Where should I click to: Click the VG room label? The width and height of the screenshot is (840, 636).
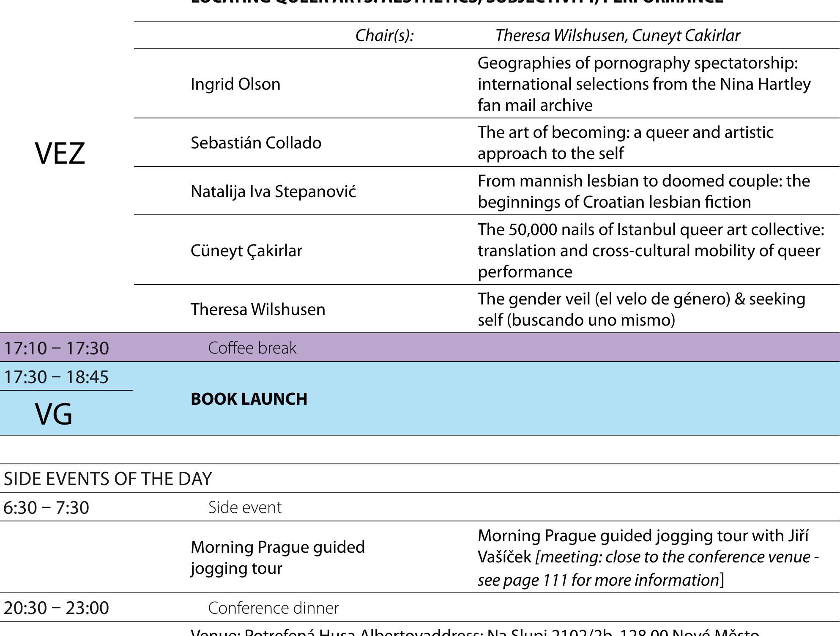pyautogui.click(x=53, y=414)
